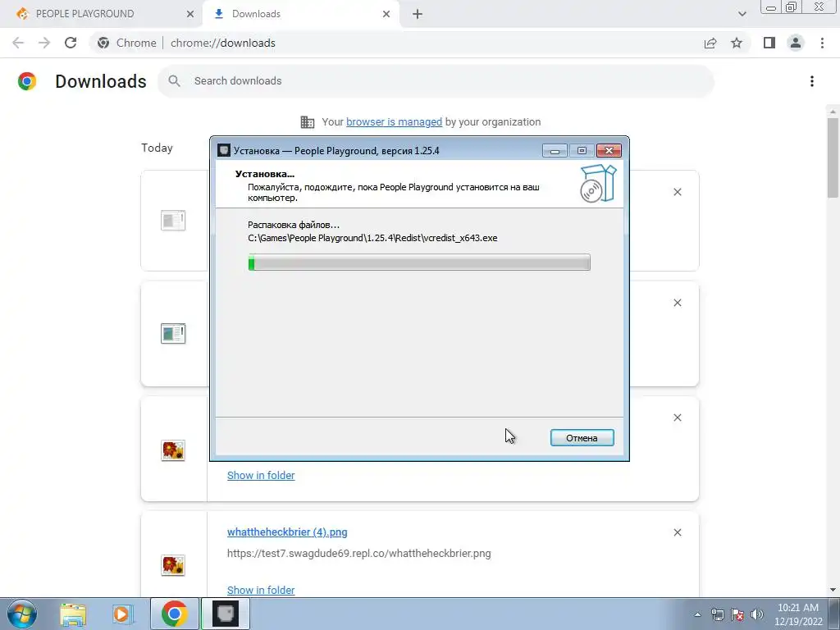The width and height of the screenshot is (840, 630).
Task: Toggle the Chrome side panel
Action: tap(769, 43)
